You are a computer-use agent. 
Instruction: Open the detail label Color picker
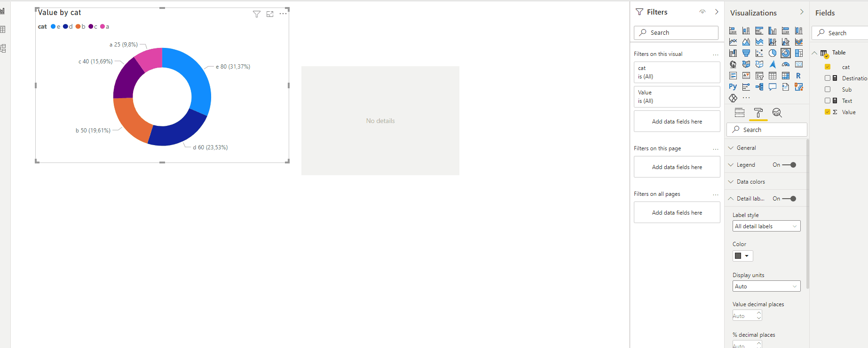743,256
